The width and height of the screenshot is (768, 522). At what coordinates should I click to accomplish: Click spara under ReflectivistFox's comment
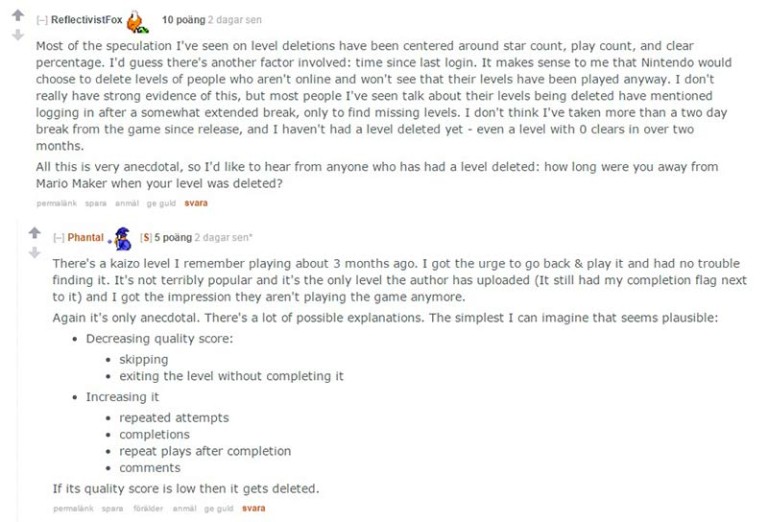(96, 203)
